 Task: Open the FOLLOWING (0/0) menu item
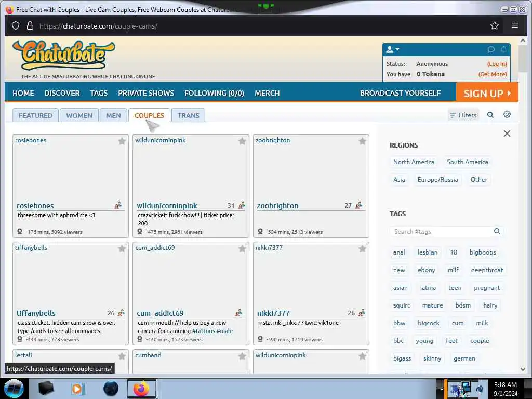(x=214, y=93)
